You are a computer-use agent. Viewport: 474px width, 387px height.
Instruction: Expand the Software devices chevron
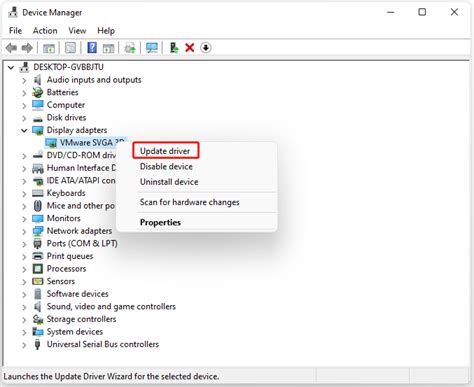click(24, 294)
